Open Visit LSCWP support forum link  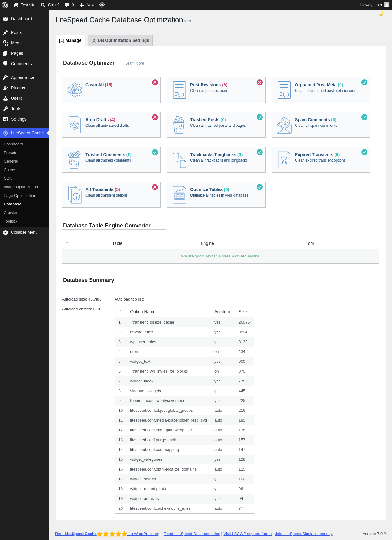pos(247,534)
